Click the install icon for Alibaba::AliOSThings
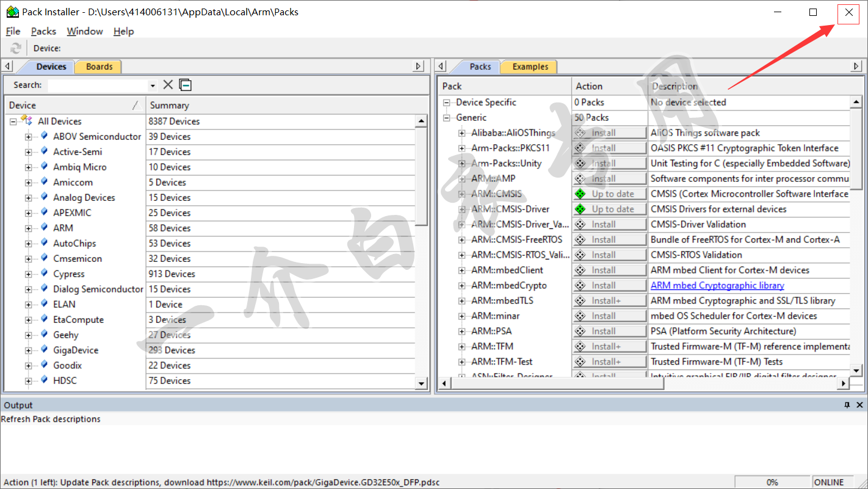 [x=580, y=133]
